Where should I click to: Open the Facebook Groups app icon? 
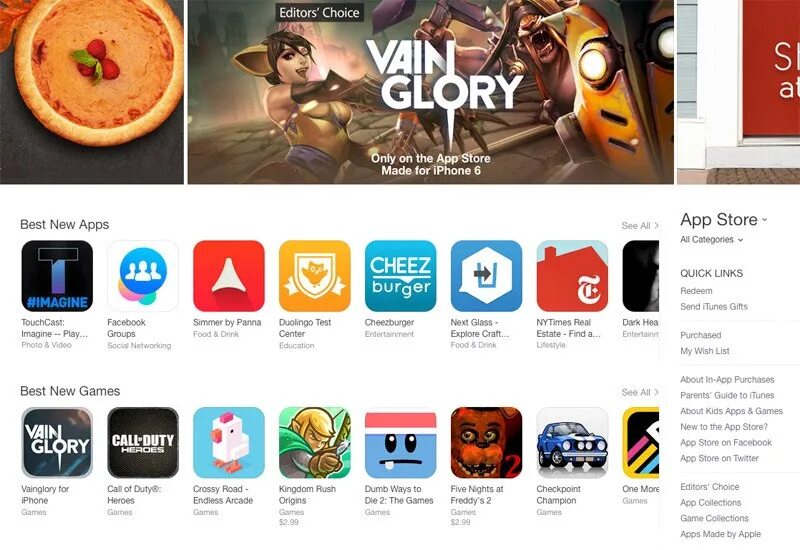coord(143,276)
